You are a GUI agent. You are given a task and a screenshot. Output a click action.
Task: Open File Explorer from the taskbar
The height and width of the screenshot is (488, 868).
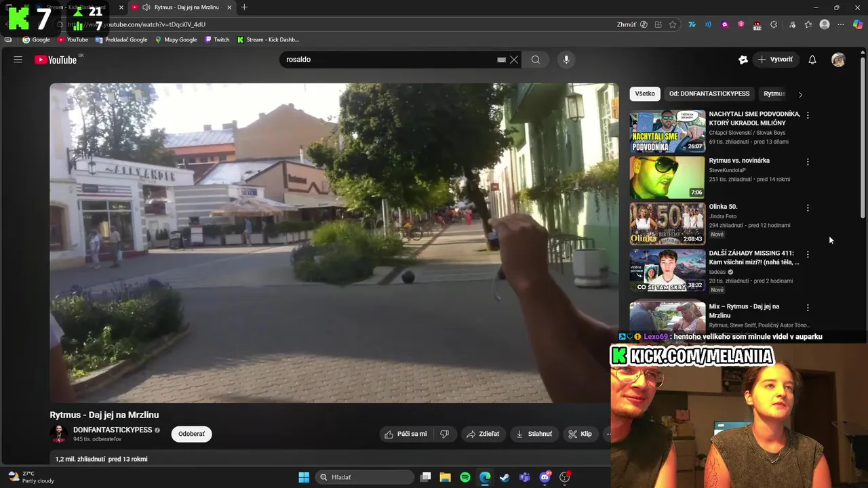[x=445, y=477]
